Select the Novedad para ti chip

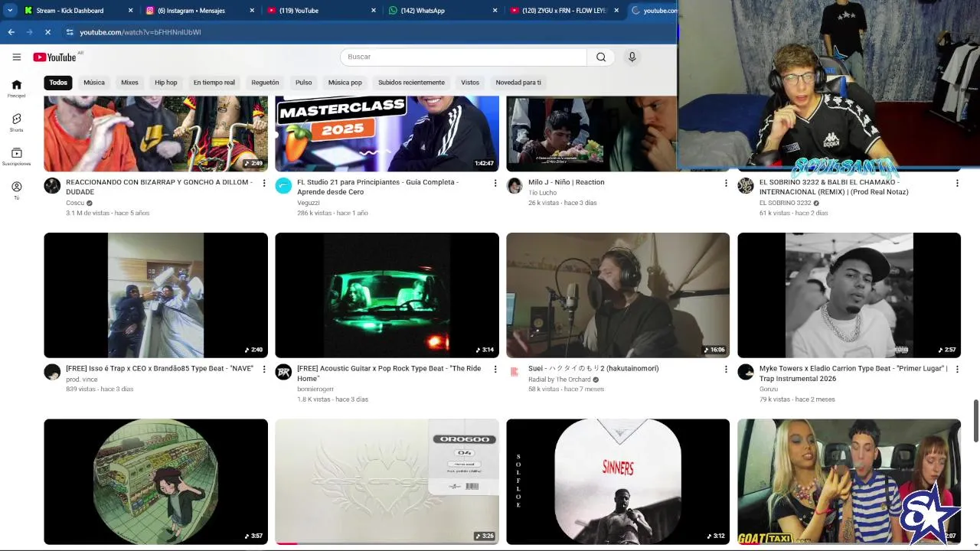[x=518, y=83]
